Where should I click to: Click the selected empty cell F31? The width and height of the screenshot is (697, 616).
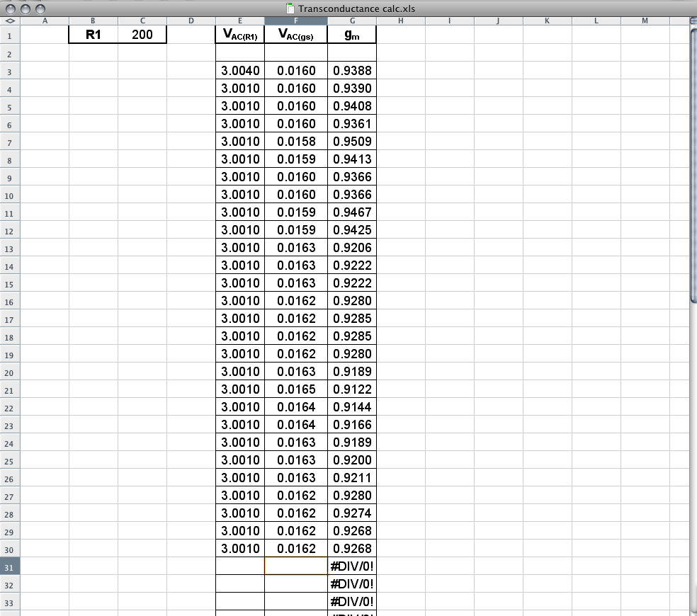click(296, 566)
